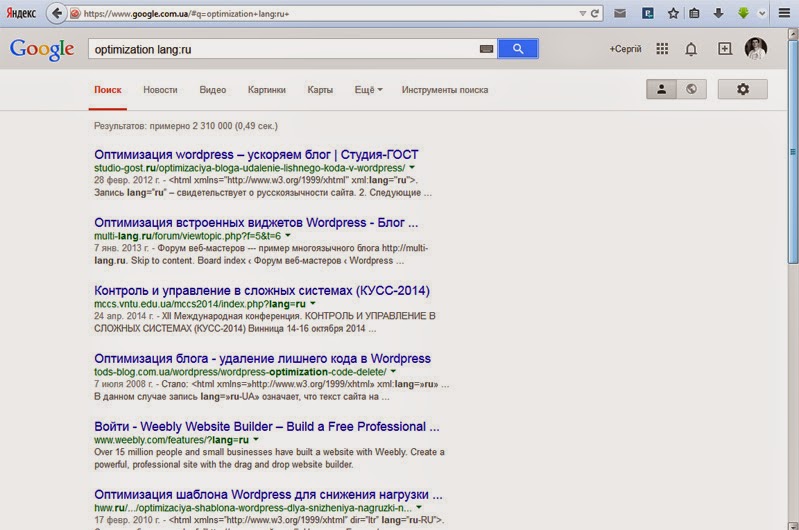
Task: Click the blue P extension icon
Action: [648, 14]
